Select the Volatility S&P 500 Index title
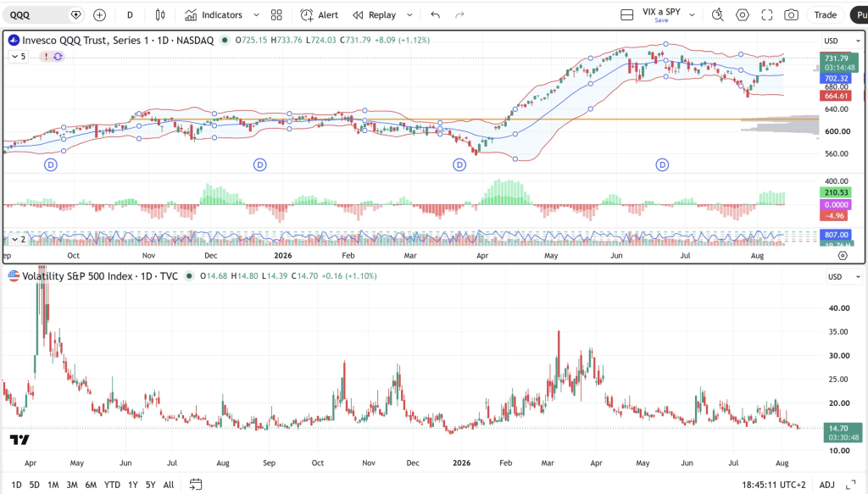 [100, 276]
